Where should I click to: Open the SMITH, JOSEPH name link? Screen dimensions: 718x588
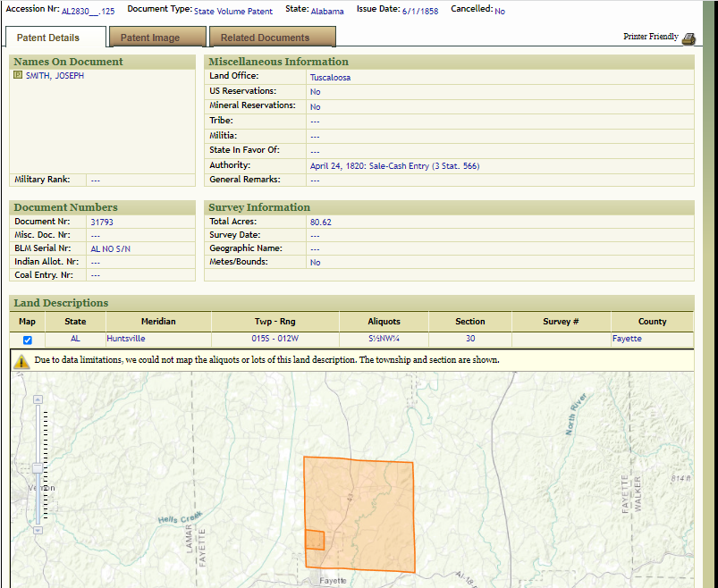pos(55,76)
